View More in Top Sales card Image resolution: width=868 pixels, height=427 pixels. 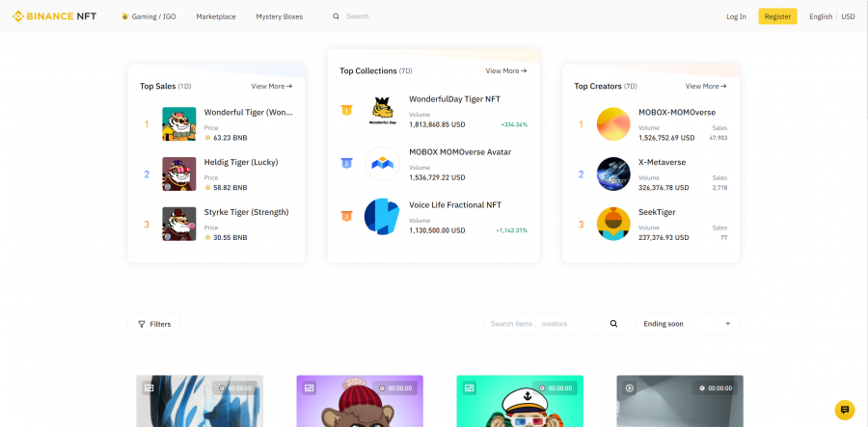click(x=271, y=86)
